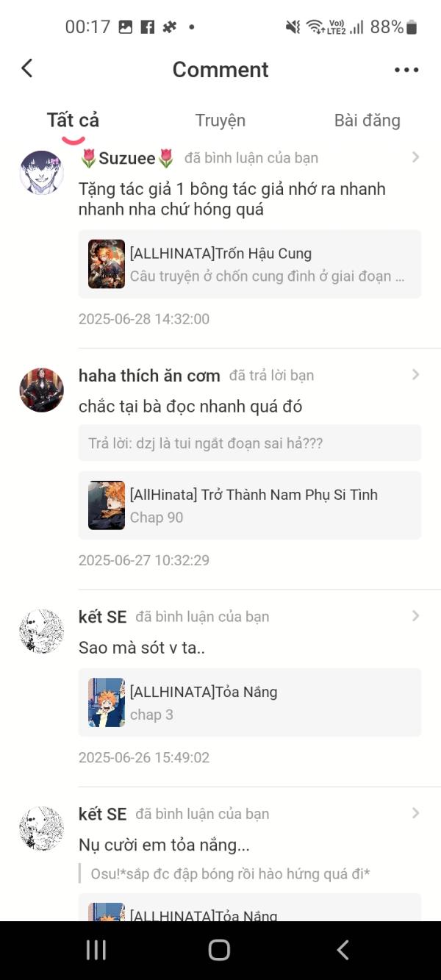Viewport: 441px width, 980px height.
Task: Select the Tất cả tab
Action: click(x=73, y=121)
